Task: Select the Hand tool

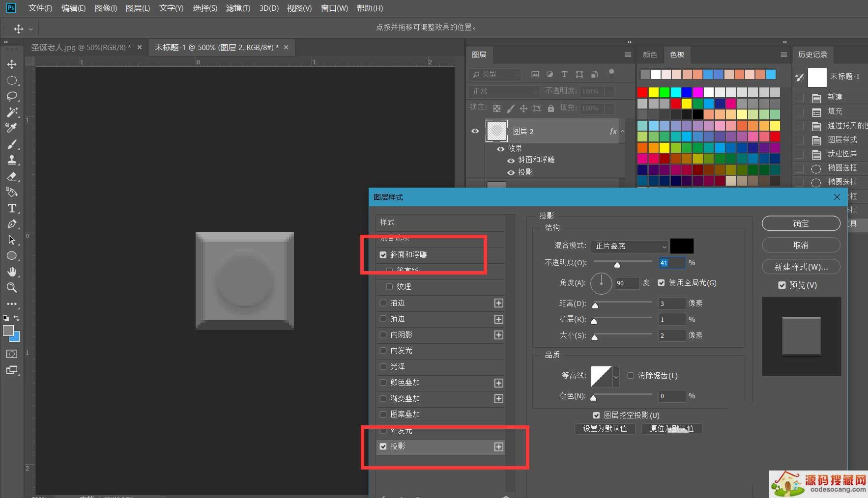Action: click(12, 272)
